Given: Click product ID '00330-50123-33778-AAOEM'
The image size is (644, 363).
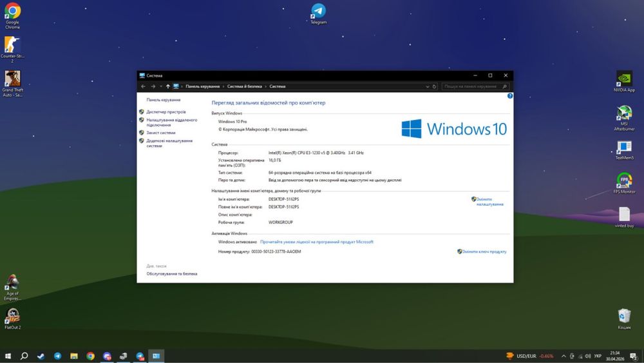Looking at the screenshot, I should [276, 251].
